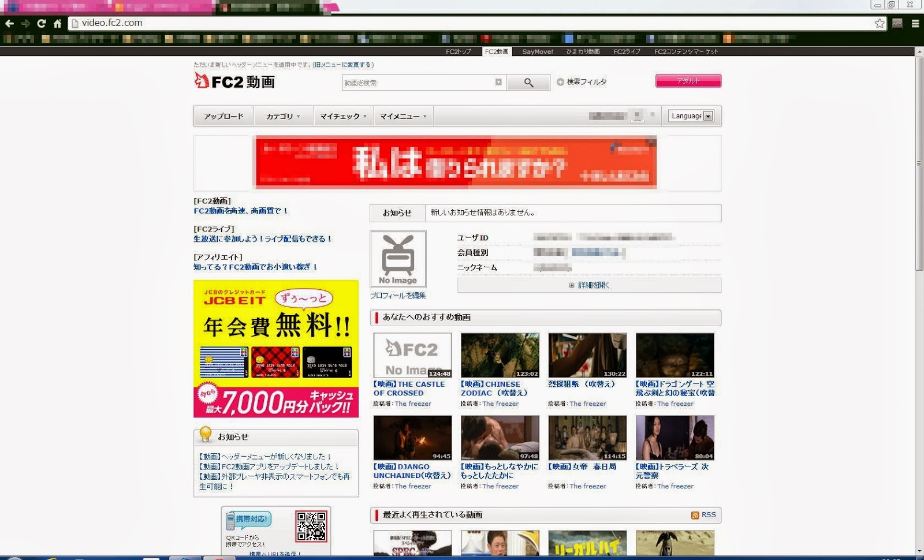Image resolution: width=924 pixels, height=560 pixels.
Task: Open the FC2動画でお小遣い稼ぎ affiliate link
Action: pyautogui.click(x=256, y=267)
